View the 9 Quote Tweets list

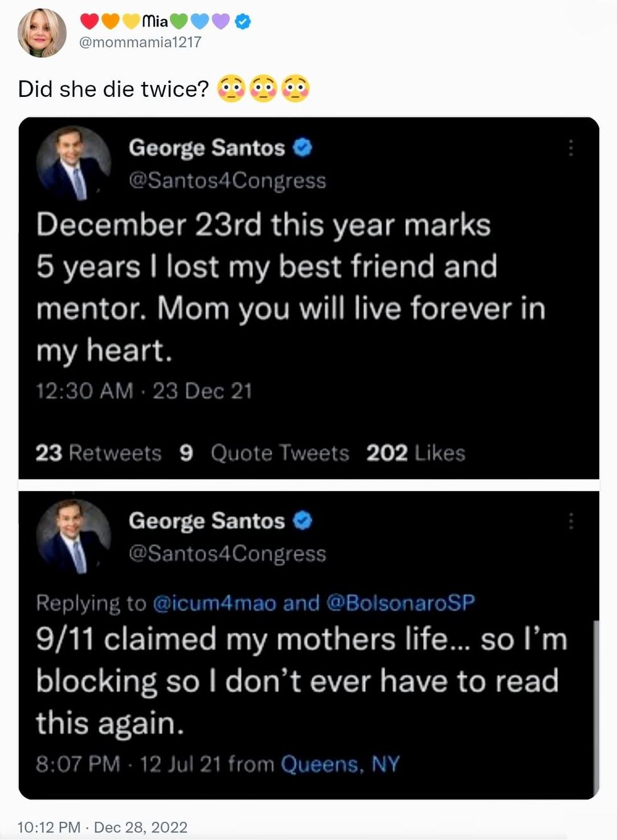(264, 453)
